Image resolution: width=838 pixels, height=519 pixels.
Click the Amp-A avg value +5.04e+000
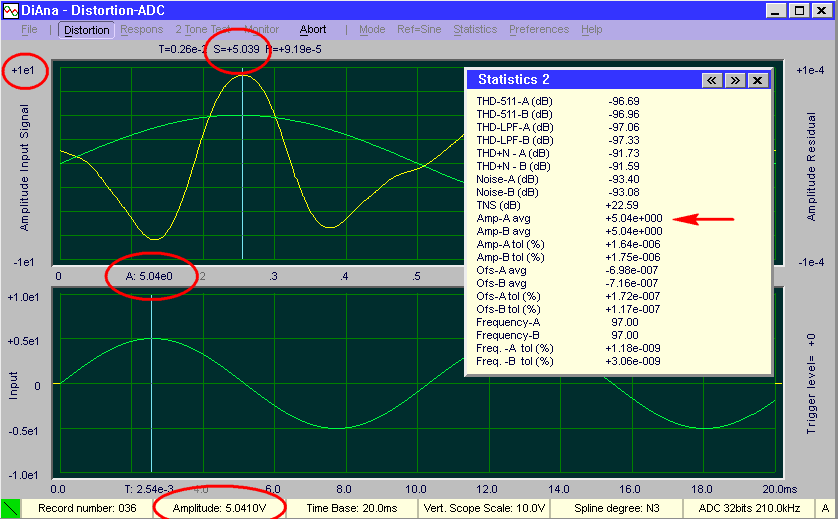tap(634, 218)
